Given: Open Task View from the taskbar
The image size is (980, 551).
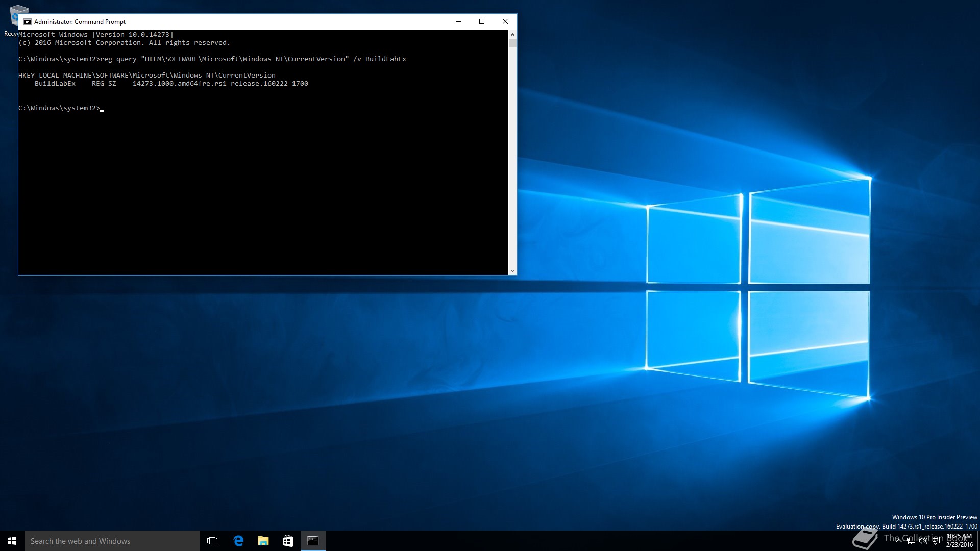Looking at the screenshot, I should tap(212, 541).
